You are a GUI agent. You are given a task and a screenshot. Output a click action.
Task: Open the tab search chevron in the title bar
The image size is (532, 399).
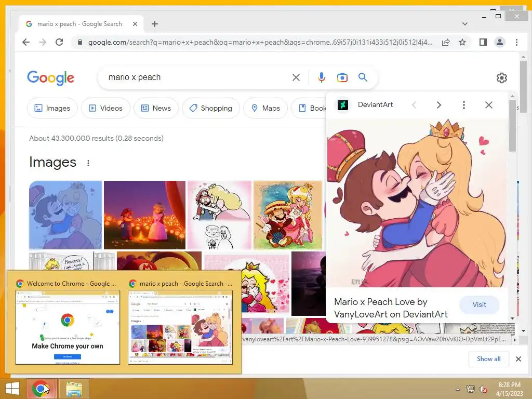[465, 24]
